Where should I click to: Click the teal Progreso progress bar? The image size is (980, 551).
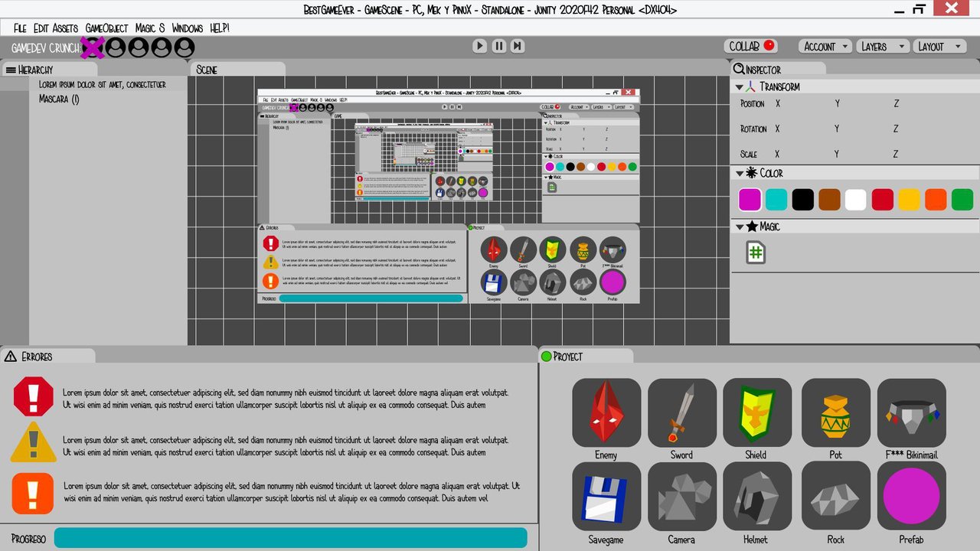click(291, 538)
